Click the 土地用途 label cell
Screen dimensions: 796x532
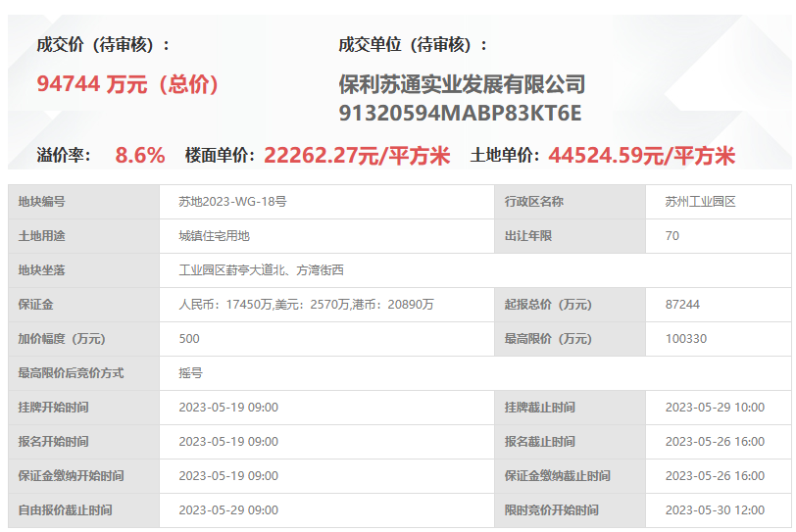[83, 236]
